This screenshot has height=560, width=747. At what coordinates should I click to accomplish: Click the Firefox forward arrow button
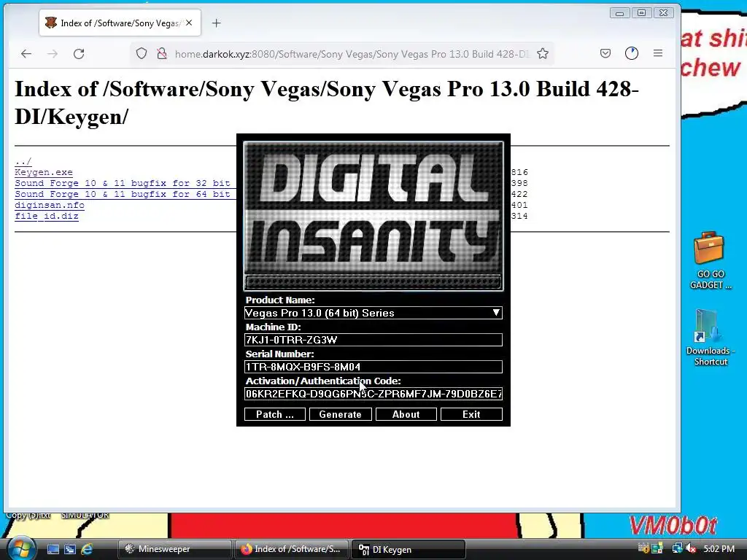(x=53, y=54)
